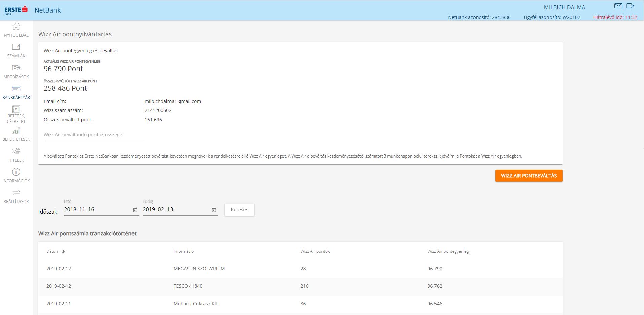This screenshot has height=315, width=644.
Task: Click the Beállítások menu label
Action: click(16, 201)
